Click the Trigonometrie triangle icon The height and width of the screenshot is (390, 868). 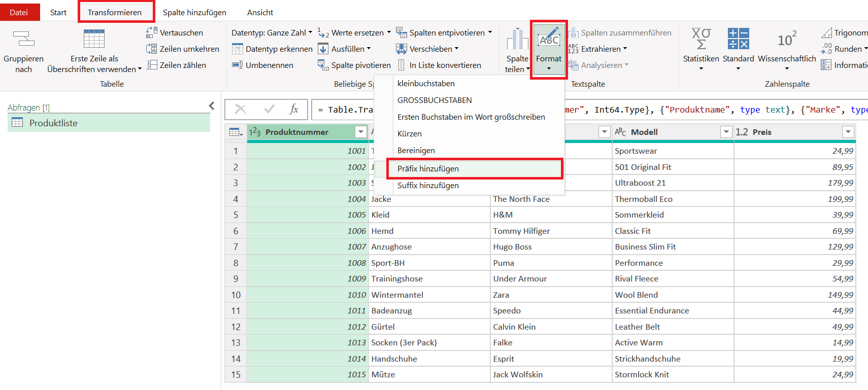[827, 32]
